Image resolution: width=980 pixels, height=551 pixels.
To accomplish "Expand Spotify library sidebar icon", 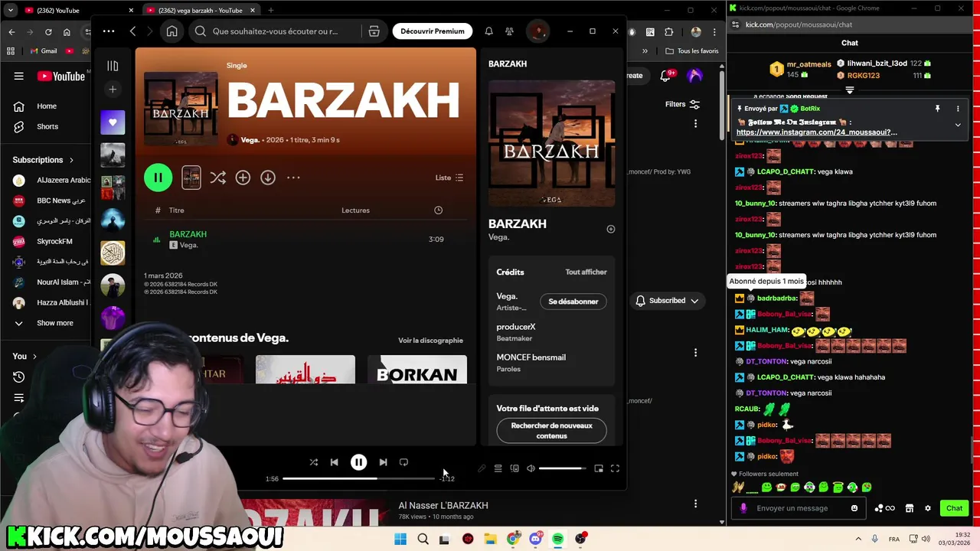I will pyautogui.click(x=113, y=66).
